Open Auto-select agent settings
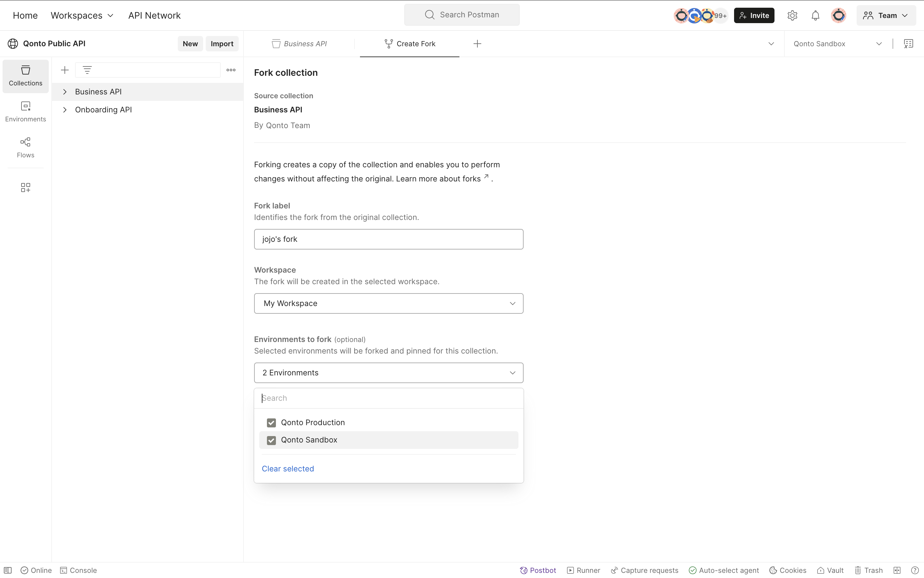The width and height of the screenshot is (924, 578). [723, 570]
